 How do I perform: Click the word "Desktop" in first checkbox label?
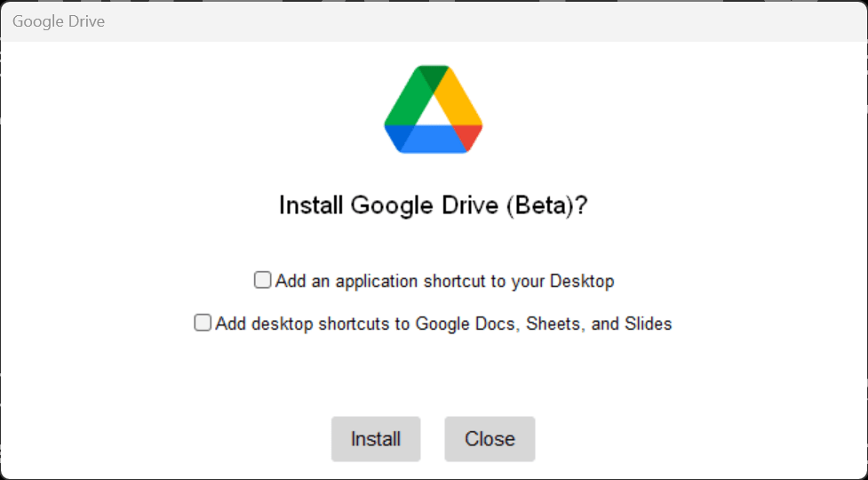582,281
